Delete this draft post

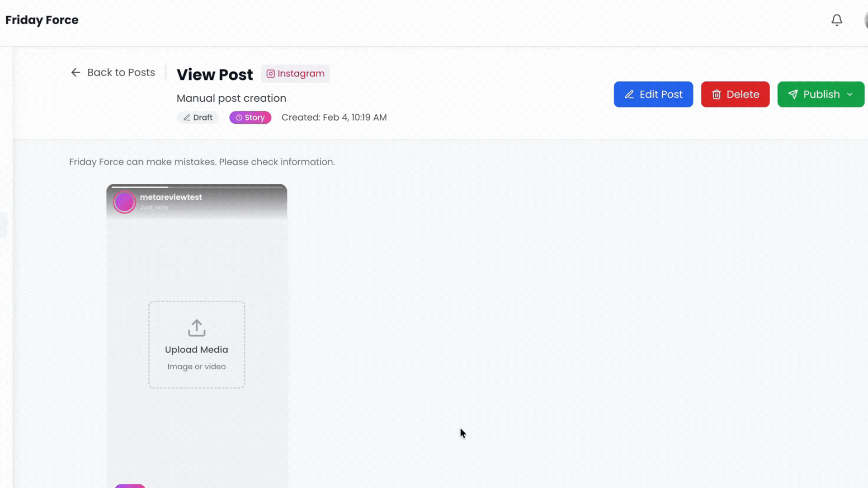pos(735,94)
